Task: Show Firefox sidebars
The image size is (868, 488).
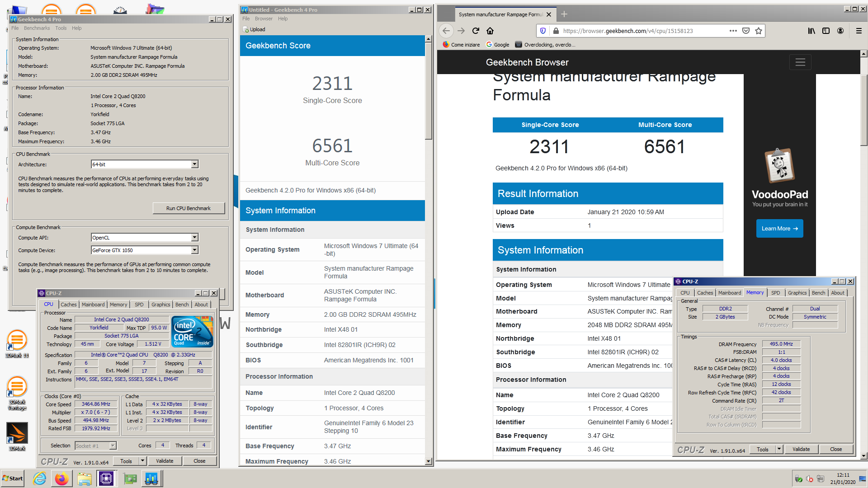Action: (826, 31)
